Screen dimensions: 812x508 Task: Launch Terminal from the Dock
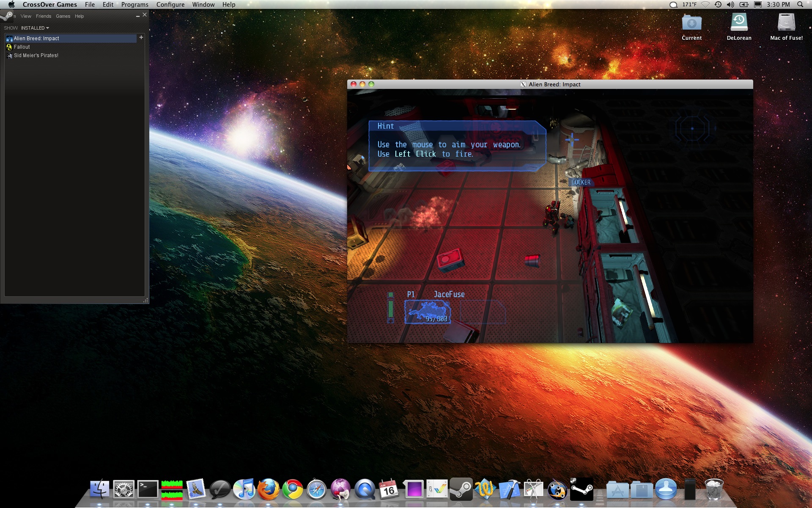click(148, 489)
